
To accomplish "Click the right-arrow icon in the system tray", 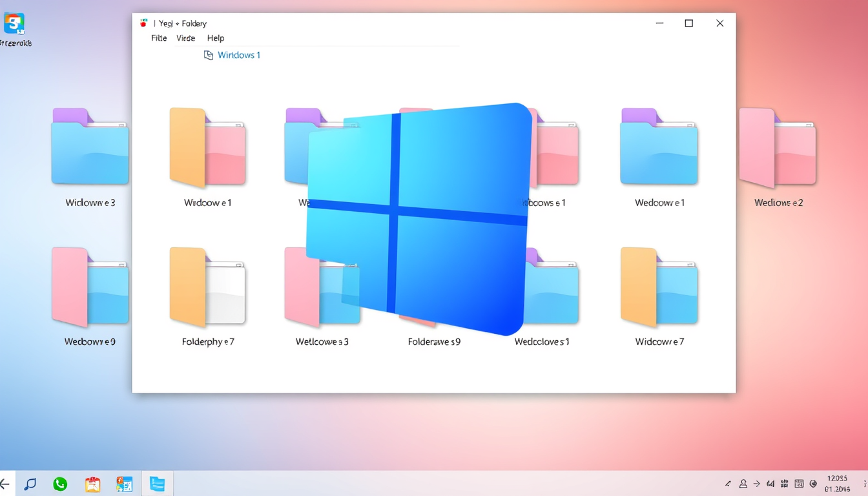I will (x=757, y=484).
